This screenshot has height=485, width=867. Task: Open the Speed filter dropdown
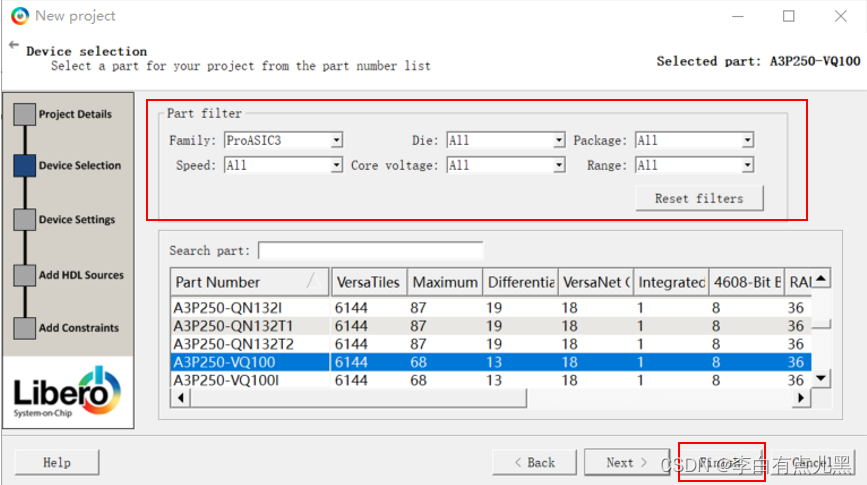point(283,165)
